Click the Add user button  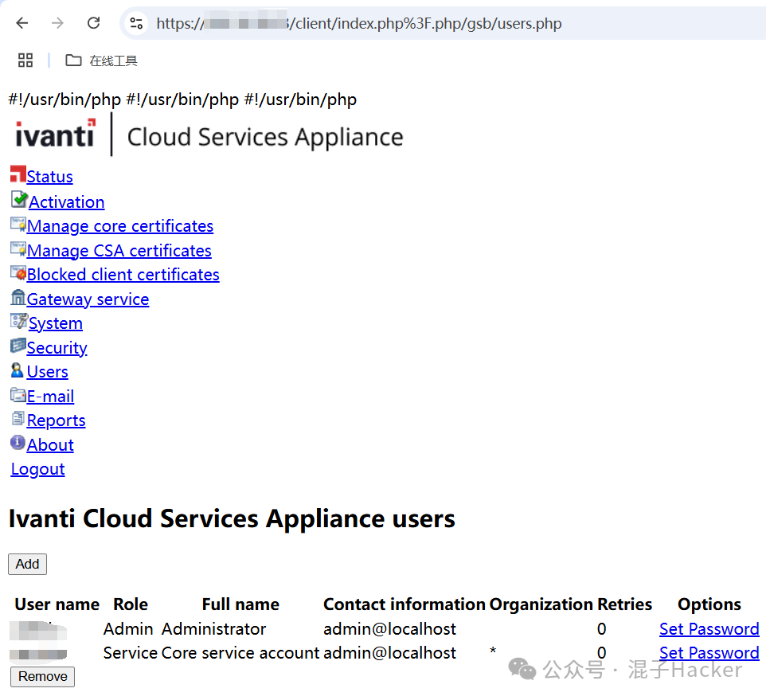point(27,564)
